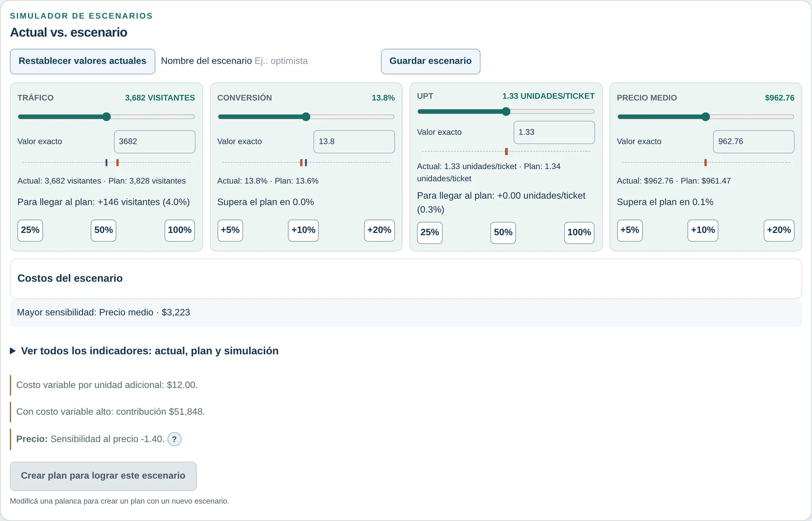Click 'Para llegar al plan: +146 visitantes' text
The height and width of the screenshot is (521, 812).
(x=104, y=202)
